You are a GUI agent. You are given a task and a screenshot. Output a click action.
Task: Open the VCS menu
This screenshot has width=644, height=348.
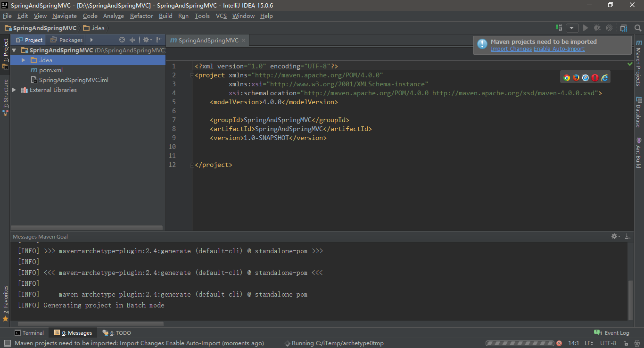click(x=221, y=16)
